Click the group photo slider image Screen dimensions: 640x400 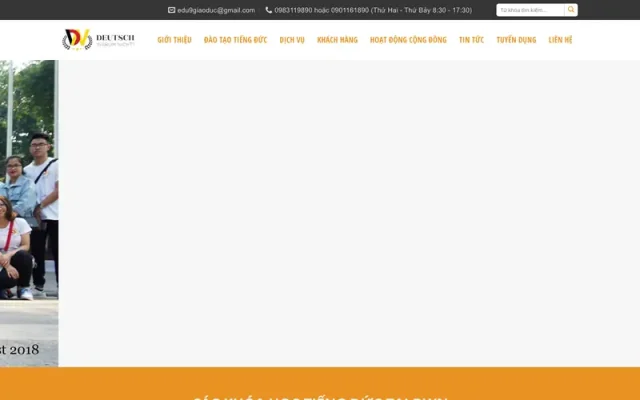(29, 213)
